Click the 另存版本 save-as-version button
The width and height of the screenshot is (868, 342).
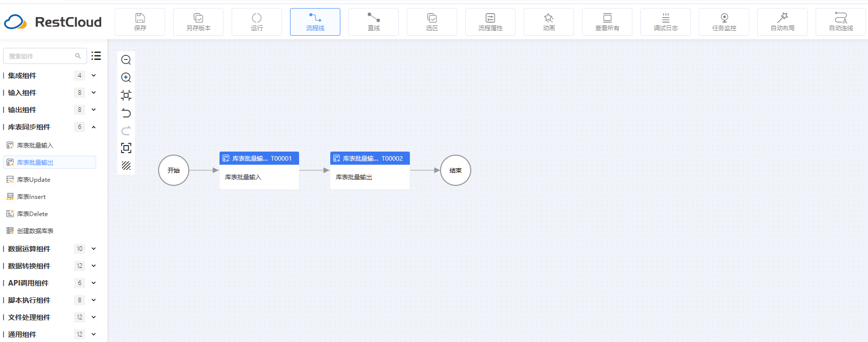tap(198, 22)
